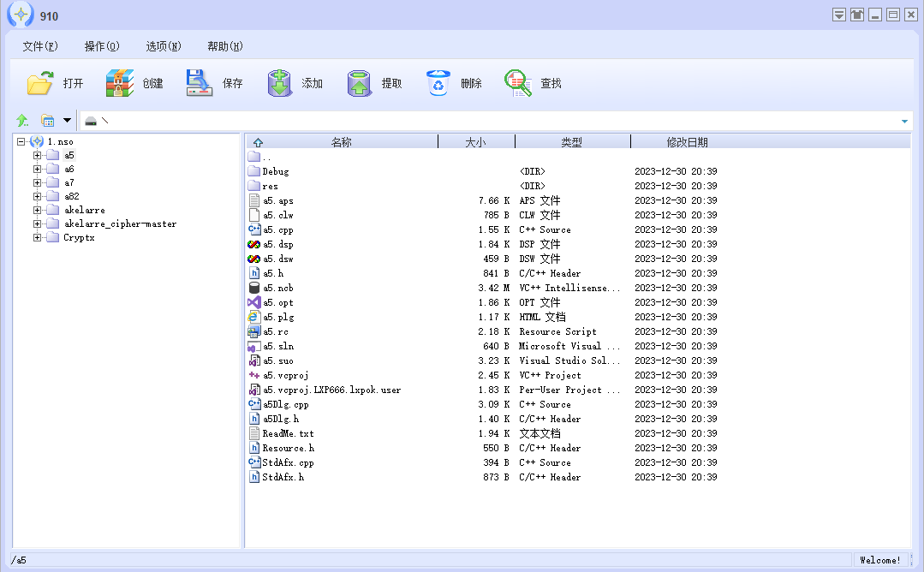Screen dimensions: 924x572
Task: Click the 保存 (Save) floppy disk icon
Action: pyautogui.click(x=200, y=83)
